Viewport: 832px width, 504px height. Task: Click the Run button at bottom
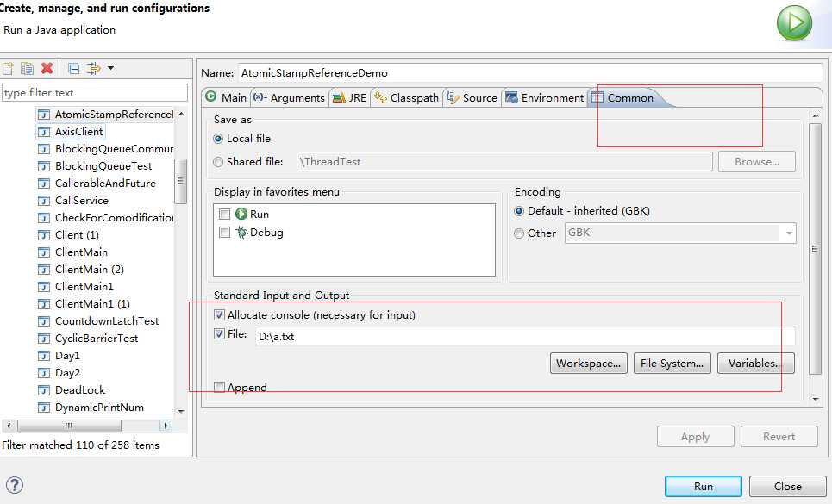[x=703, y=486]
